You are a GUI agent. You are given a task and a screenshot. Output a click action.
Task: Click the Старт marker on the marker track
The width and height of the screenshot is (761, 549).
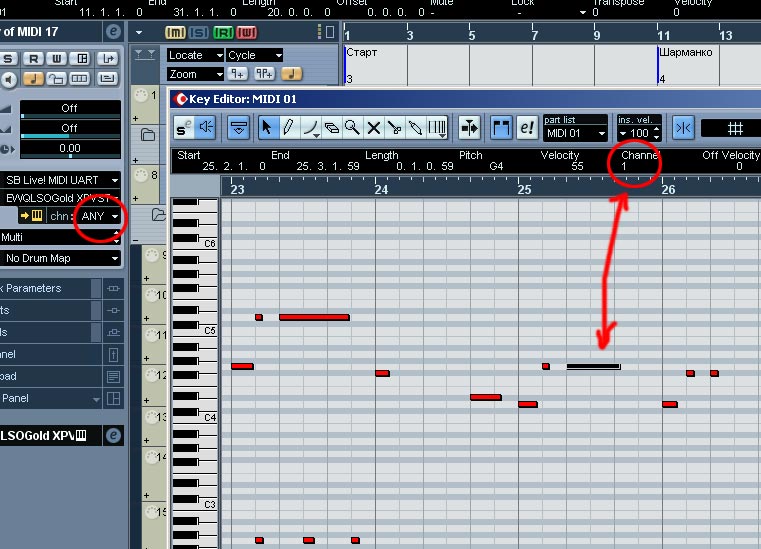pyautogui.click(x=362, y=52)
